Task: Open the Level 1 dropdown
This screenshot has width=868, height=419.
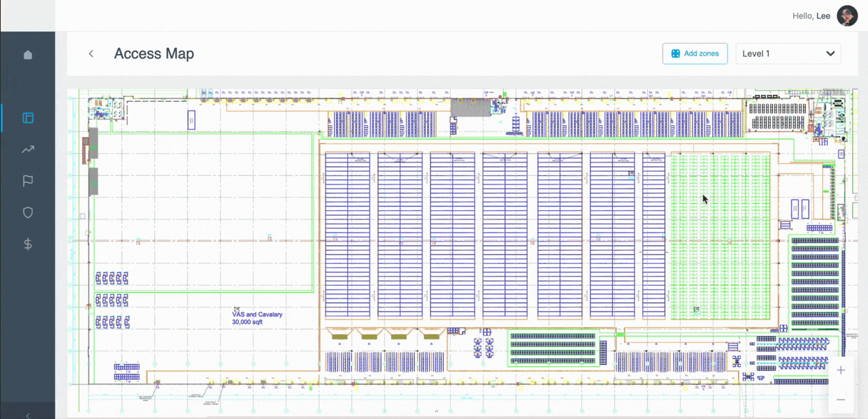Action: tap(788, 53)
